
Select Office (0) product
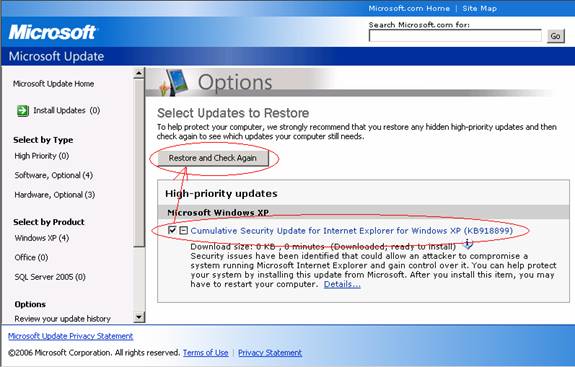tap(31, 257)
